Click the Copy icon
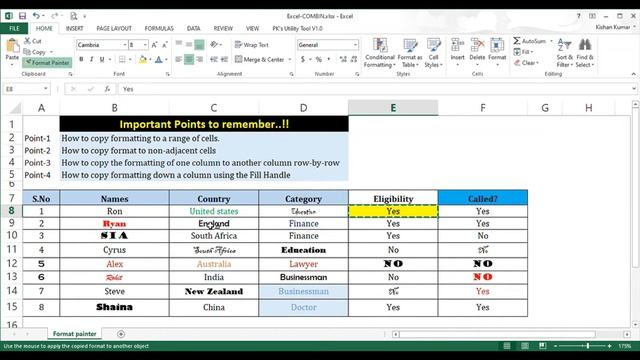Viewport: 640px width, 360px height. (x=27, y=52)
